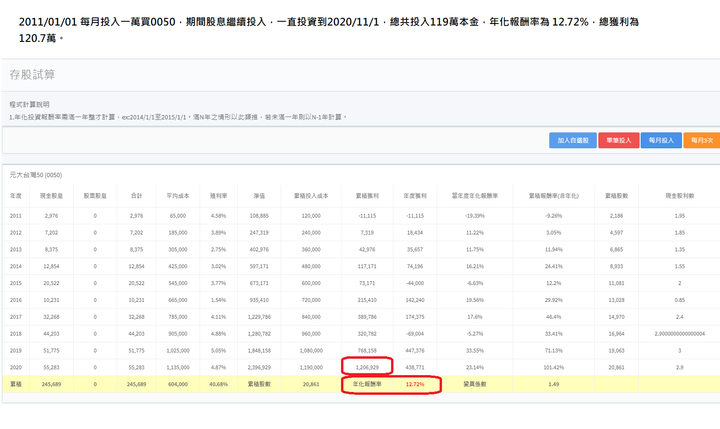Screen dimensions: 720x429
Task: Click the 淨值 column header
Action: click(259, 196)
